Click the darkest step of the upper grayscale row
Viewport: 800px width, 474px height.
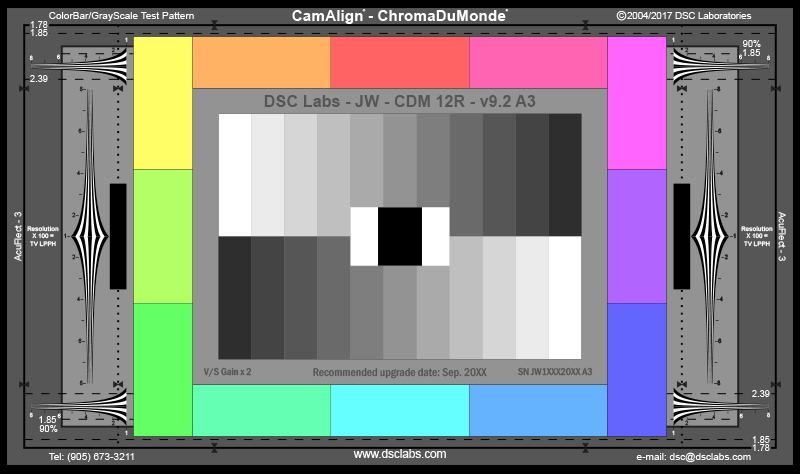coord(565,175)
